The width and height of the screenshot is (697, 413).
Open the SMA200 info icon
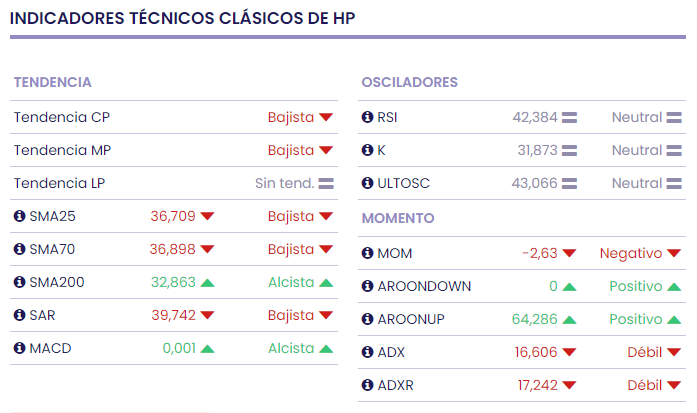point(19,282)
